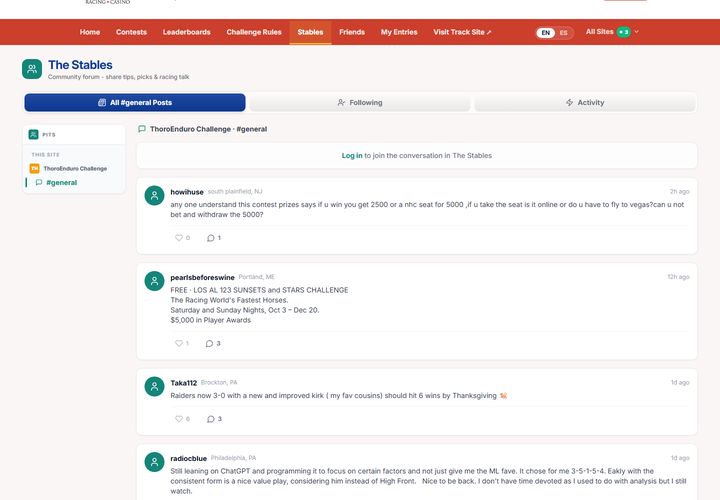Click Taka112's profile avatar

coord(154,386)
